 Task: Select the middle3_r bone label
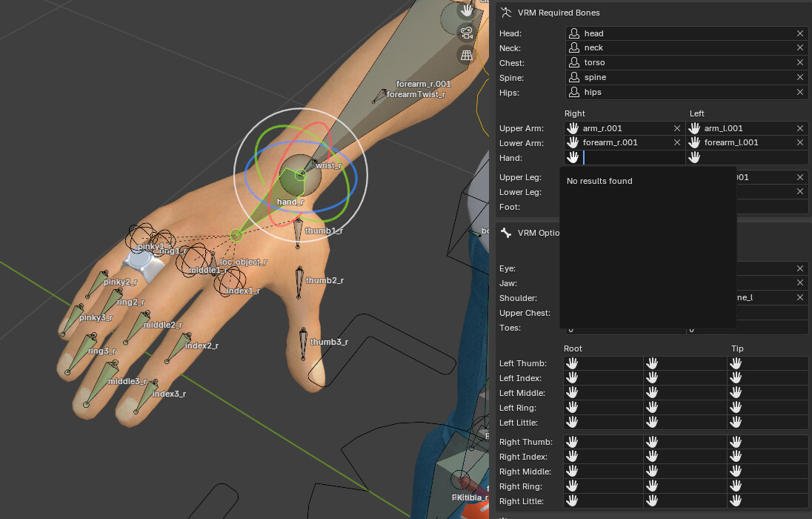127,382
